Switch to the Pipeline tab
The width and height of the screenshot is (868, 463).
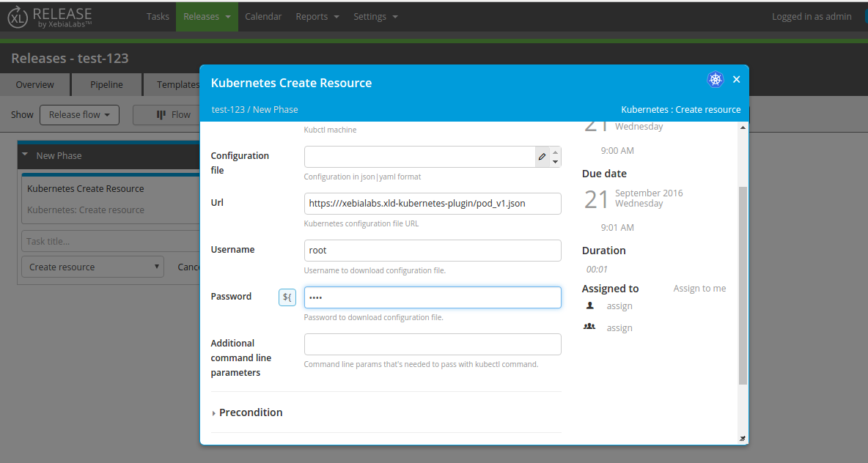(106, 85)
